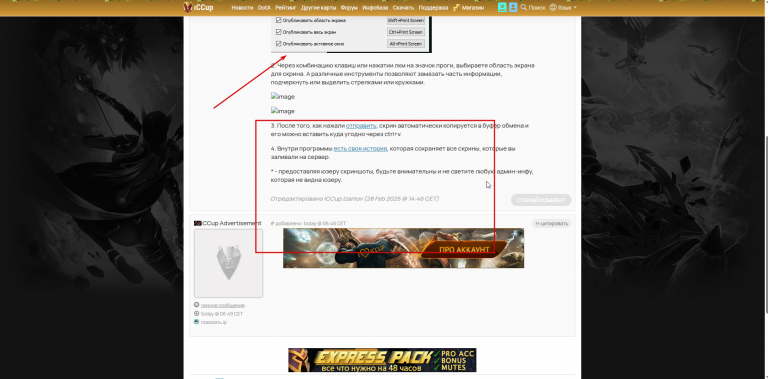Open the ПРО АККАУНТ banner

pos(403,248)
